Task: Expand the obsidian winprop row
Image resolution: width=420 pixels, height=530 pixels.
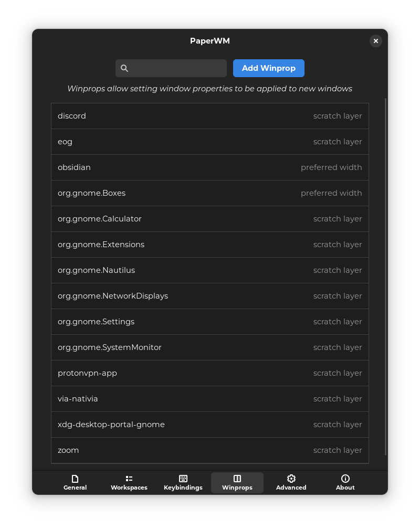Action: point(209,167)
